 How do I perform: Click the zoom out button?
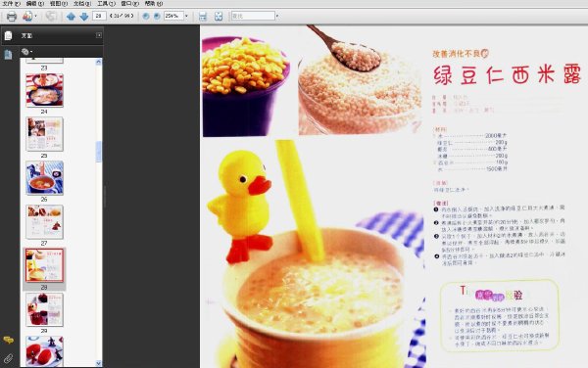tap(146, 16)
